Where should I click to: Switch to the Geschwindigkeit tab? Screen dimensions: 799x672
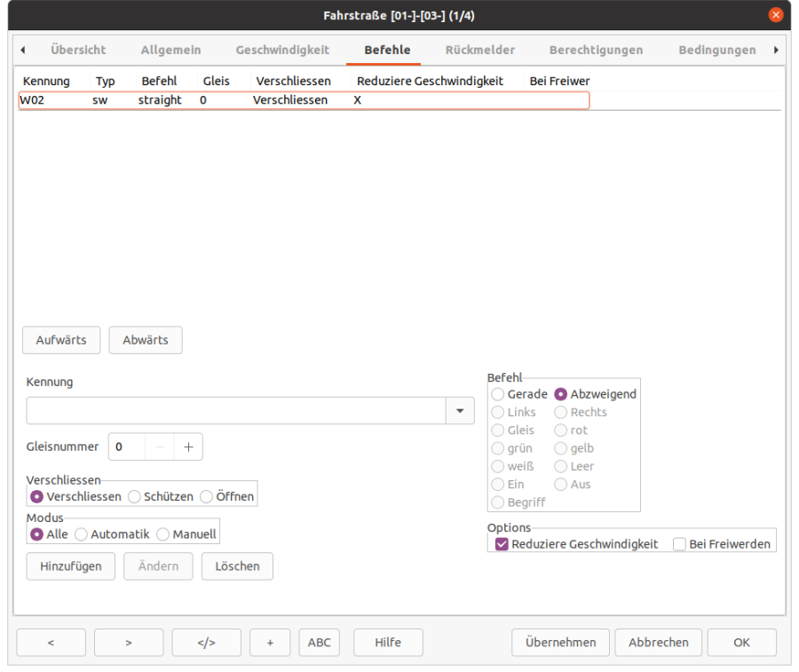coord(282,50)
